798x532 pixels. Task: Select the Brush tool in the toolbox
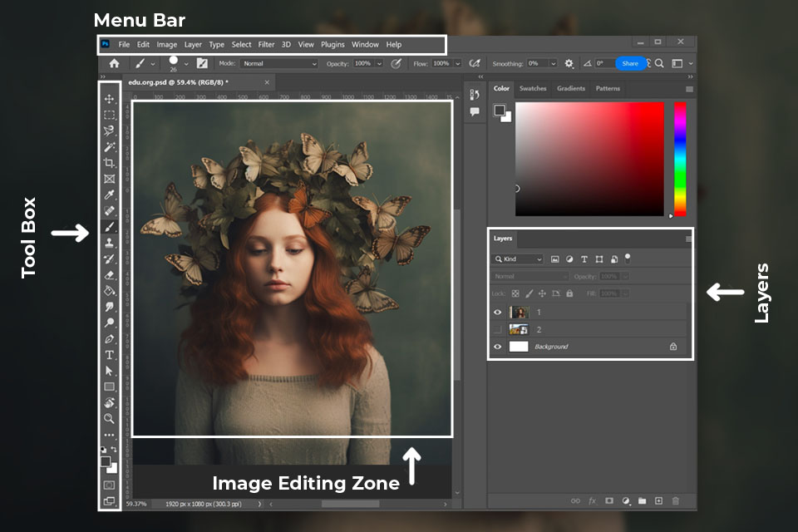tap(109, 227)
